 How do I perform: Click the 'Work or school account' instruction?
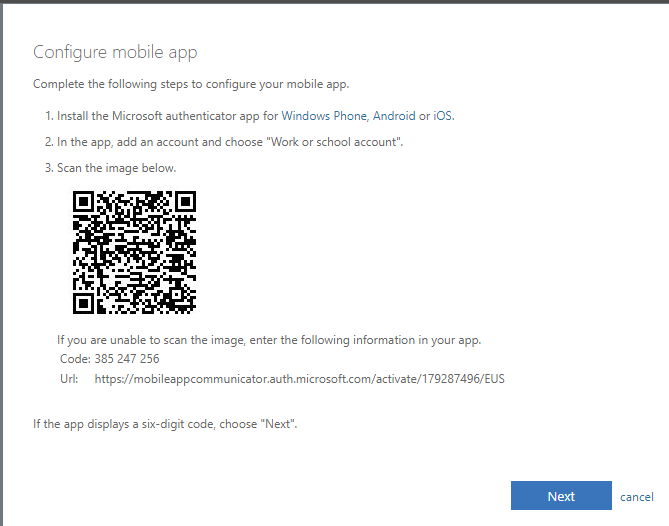230,142
